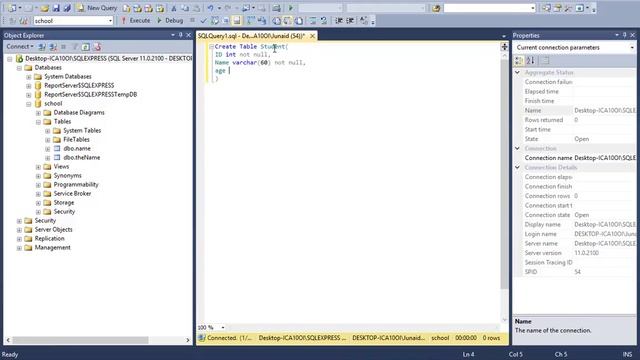Select the Server Objects folder
This screenshot has height=360, width=640.
[53, 229]
